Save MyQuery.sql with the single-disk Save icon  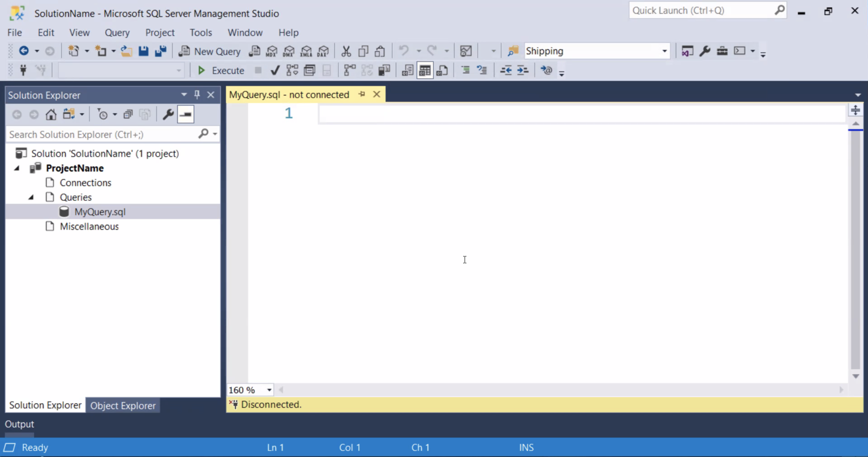coord(143,51)
